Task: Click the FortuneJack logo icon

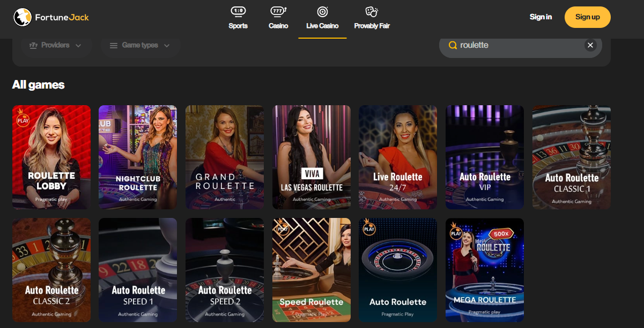Action: point(23,17)
